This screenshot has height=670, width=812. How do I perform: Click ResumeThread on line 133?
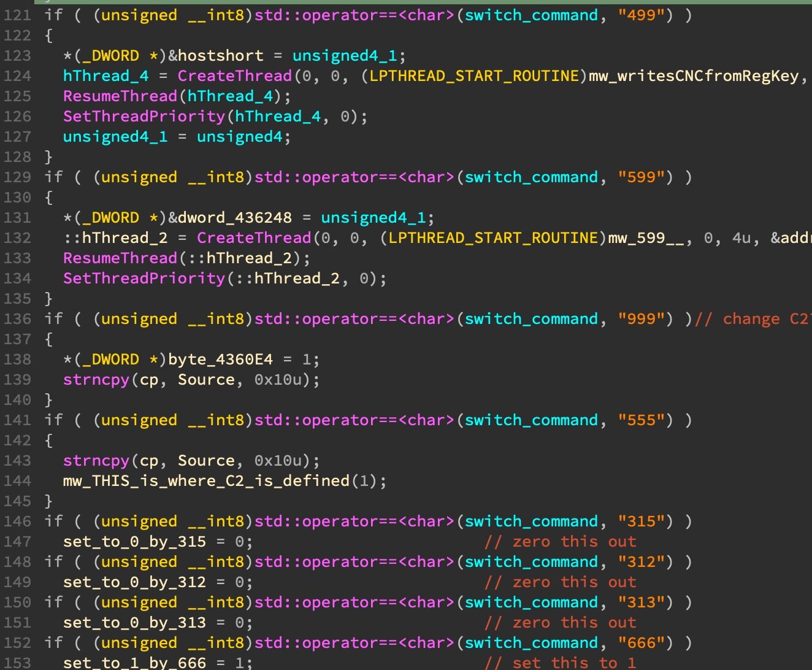120,258
